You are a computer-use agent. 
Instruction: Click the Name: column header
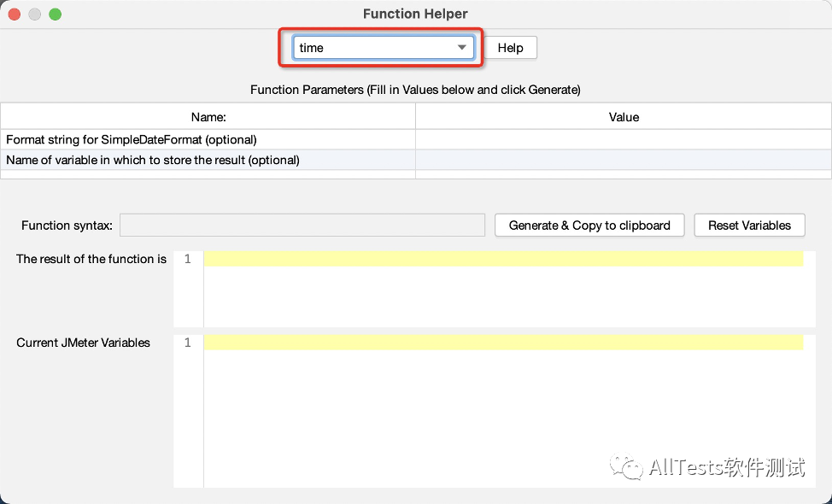(208, 117)
